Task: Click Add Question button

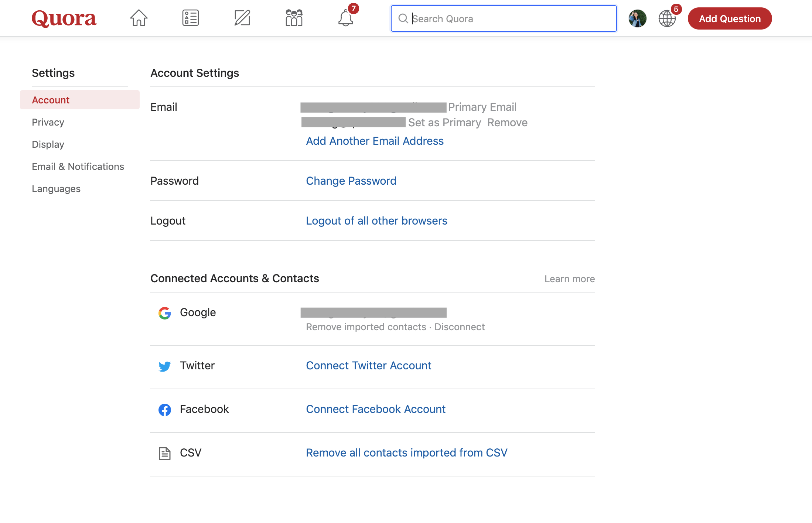Action: click(729, 18)
